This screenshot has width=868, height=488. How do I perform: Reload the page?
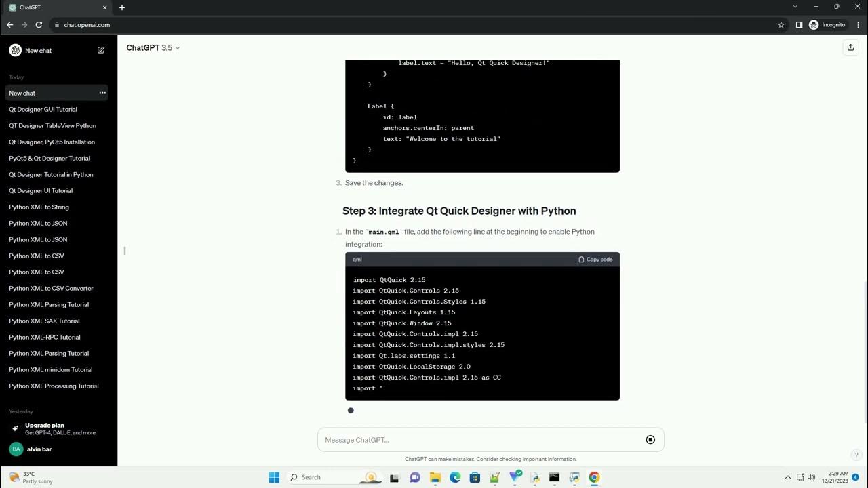click(x=39, y=25)
